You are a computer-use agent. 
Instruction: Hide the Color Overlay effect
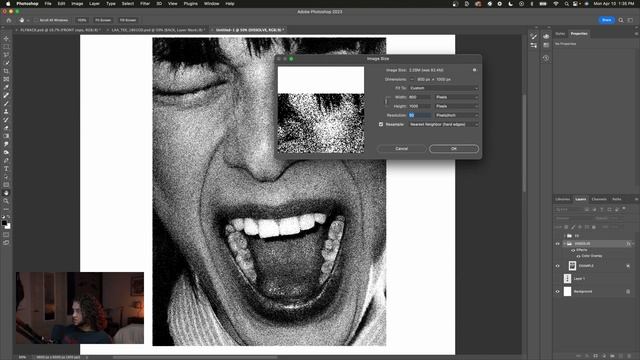578,256
